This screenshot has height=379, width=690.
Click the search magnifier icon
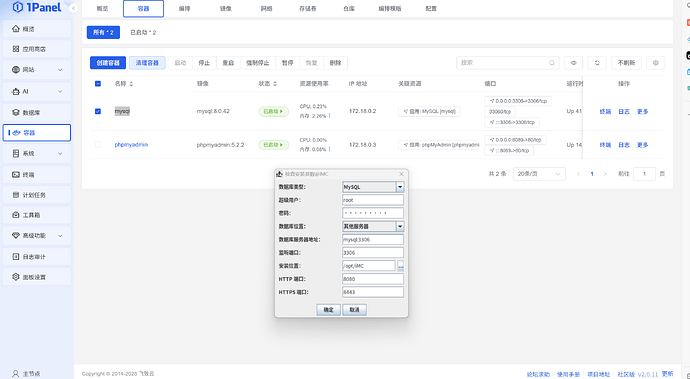click(x=552, y=63)
